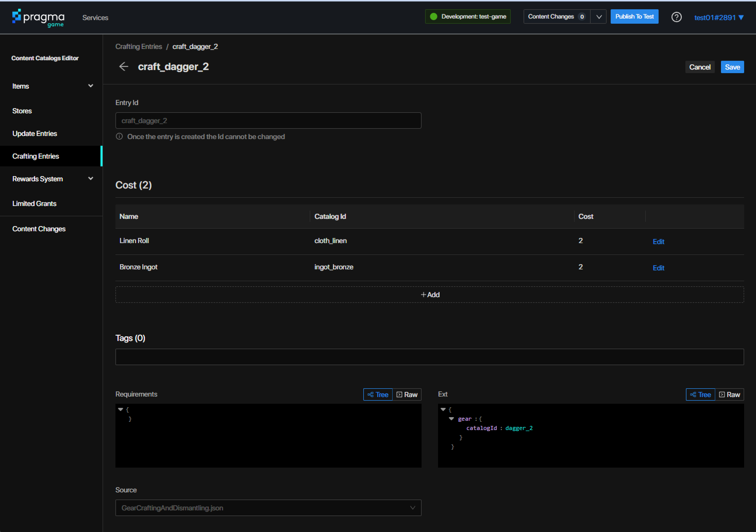Go back using the left arrow icon
Image resolution: width=756 pixels, height=532 pixels.
coord(123,67)
